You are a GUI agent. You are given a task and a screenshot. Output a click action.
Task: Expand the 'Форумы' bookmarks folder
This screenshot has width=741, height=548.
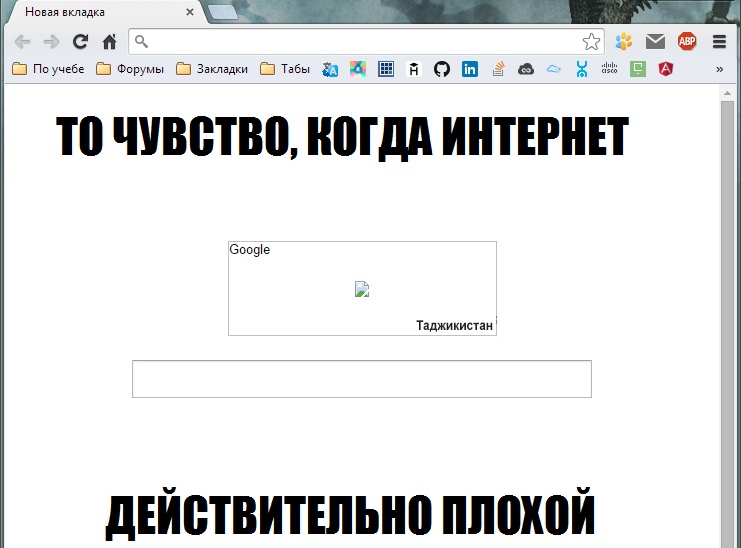[x=130, y=69]
